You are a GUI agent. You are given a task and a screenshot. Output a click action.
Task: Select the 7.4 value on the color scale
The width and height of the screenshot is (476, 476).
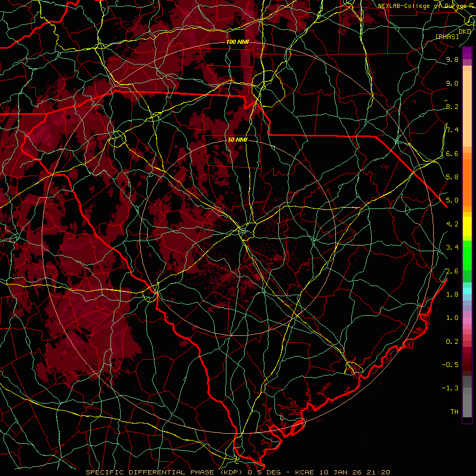452,130
